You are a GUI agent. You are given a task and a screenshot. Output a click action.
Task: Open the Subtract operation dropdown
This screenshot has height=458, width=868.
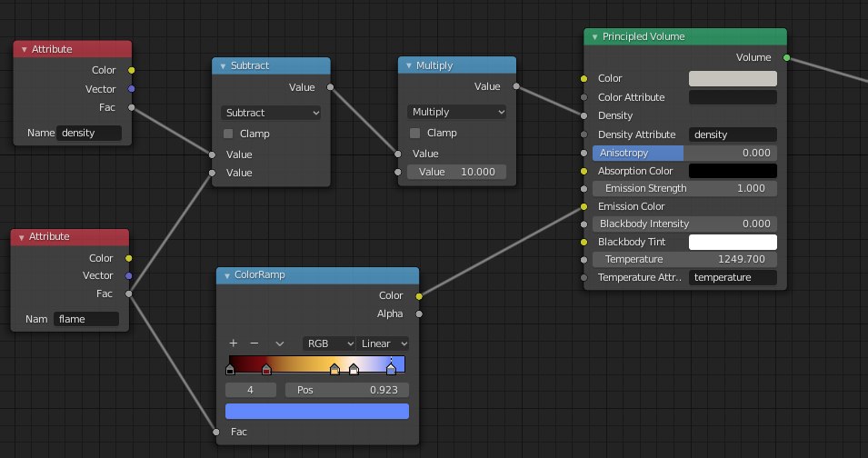tap(271, 113)
